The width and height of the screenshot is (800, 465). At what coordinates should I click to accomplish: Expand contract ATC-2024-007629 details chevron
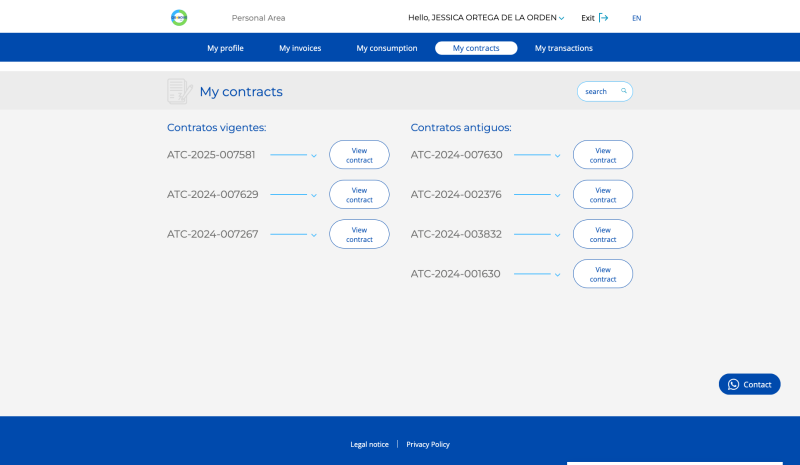[x=314, y=195]
